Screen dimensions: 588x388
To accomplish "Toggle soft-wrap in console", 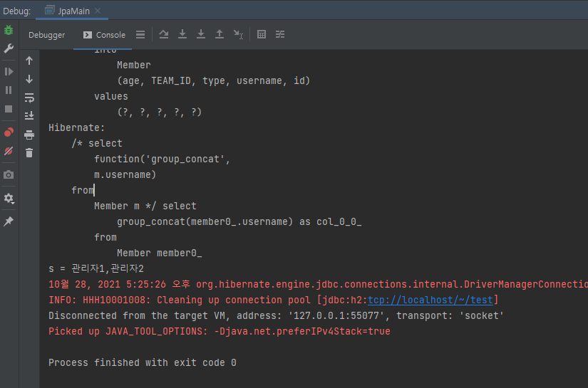I will (29, 98).
